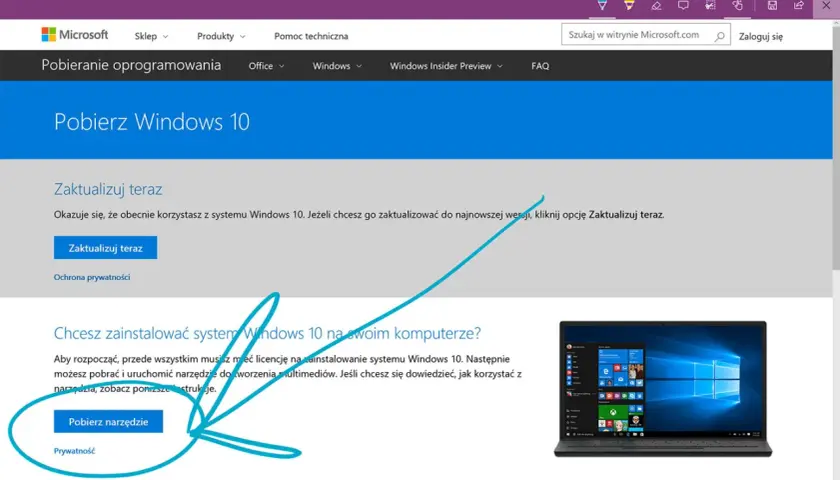Share the web note
The height and width of the screenshot is (480, 840).
click(x=799, y=6)
